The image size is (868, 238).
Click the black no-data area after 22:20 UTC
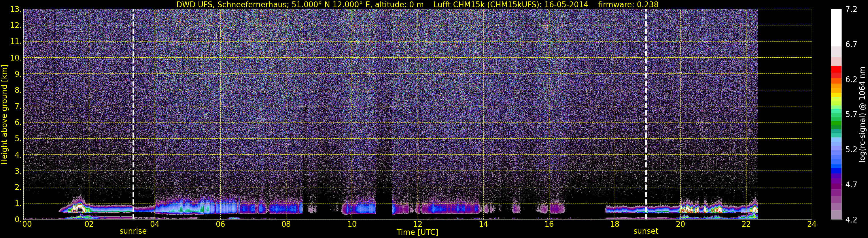click(x=785, y=114)
